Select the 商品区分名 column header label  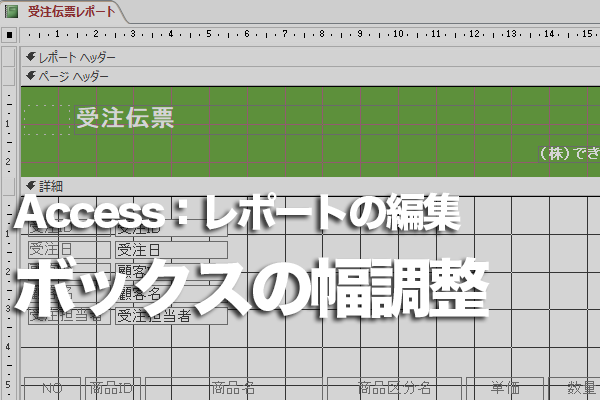395,389
